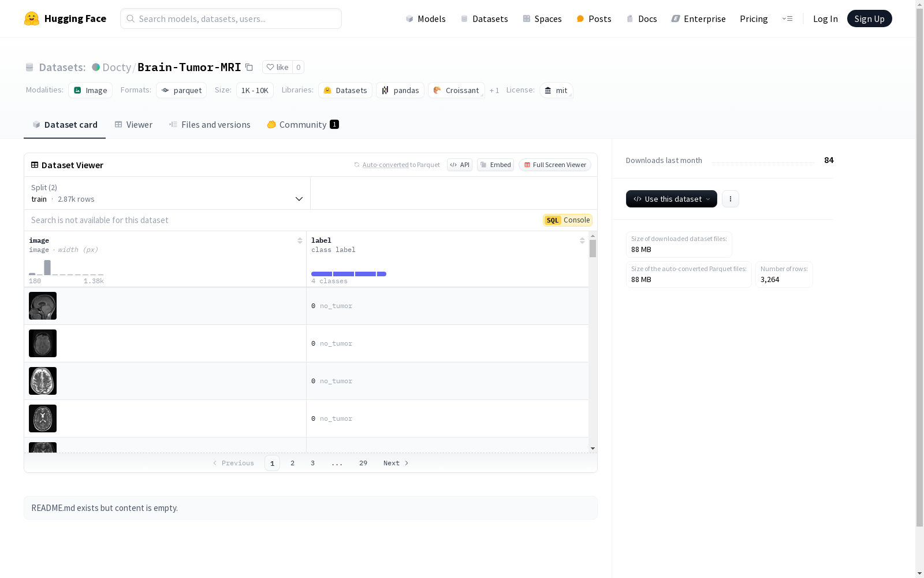
Task: Open the three-dot more options menu
Action: tap(730, 199)
